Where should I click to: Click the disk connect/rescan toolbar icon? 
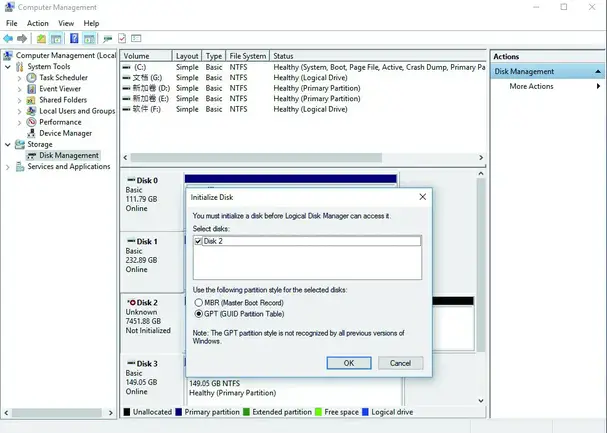[x=107, y=39]
